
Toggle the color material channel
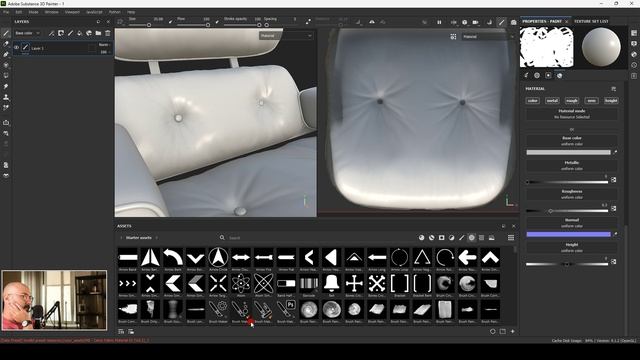[x=533, y=100]
